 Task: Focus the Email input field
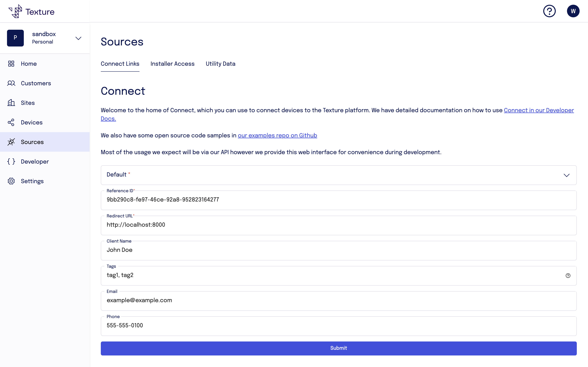pyautogui.click(x=338, y=300)
